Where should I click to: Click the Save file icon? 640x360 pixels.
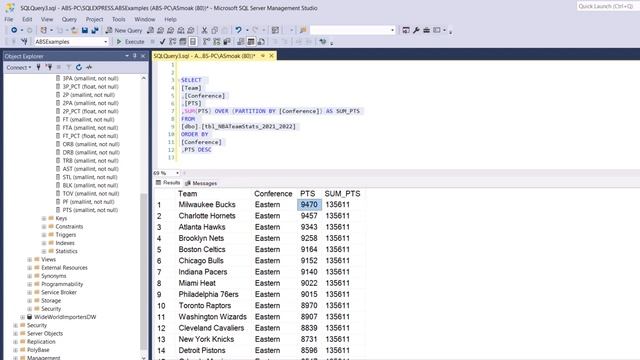coord(85,30)
